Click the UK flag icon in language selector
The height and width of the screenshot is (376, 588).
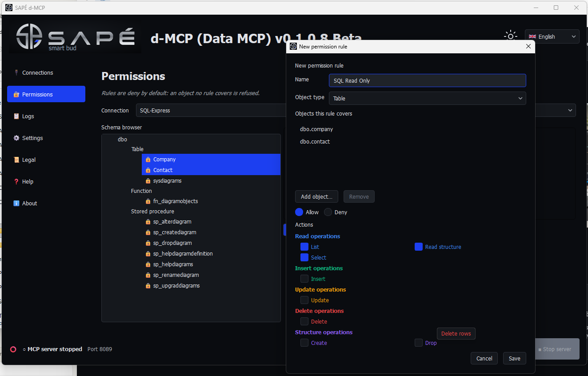[x=532, y=37]
